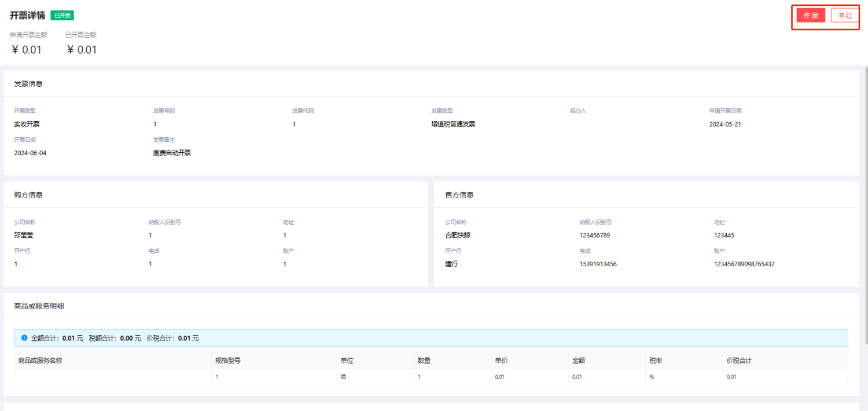Viewport: 868px width, 411px height.
Task: Click the 开票详情 page title
Action: point(27,16)
